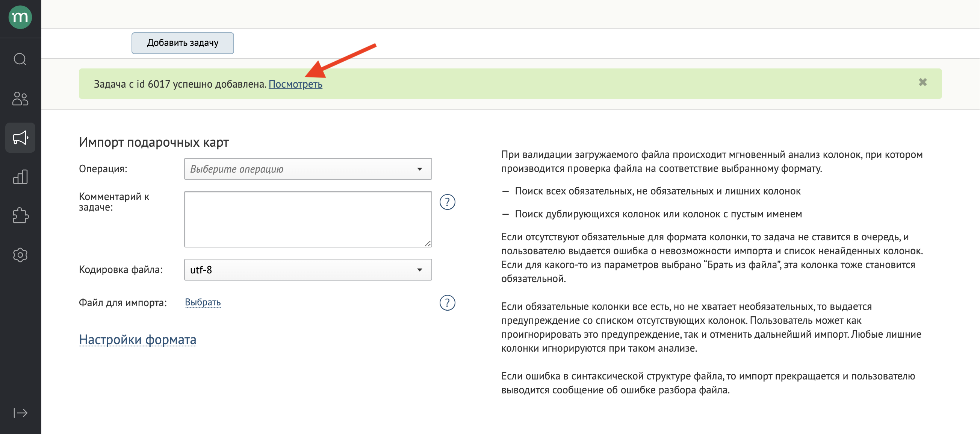Click the Добавить задачу button
The width and height of the screenshot is (980, 434).
pyautogui.click(x=183, y=43)
